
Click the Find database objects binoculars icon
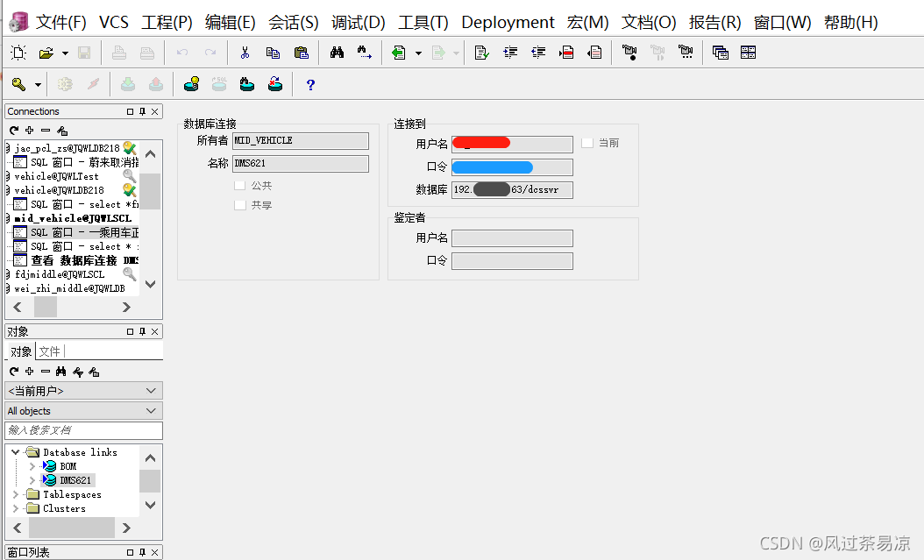point(247,85)
